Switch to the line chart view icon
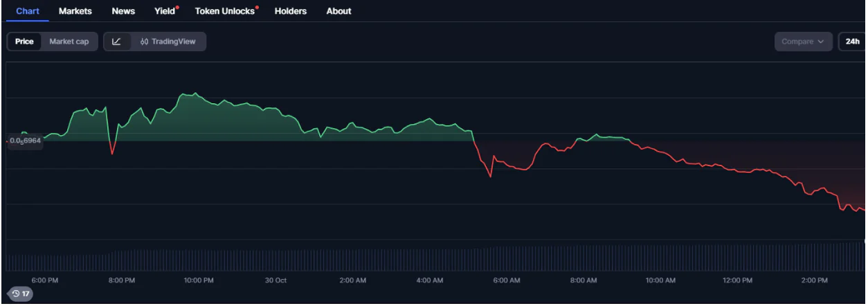 [x=117, y=42]
